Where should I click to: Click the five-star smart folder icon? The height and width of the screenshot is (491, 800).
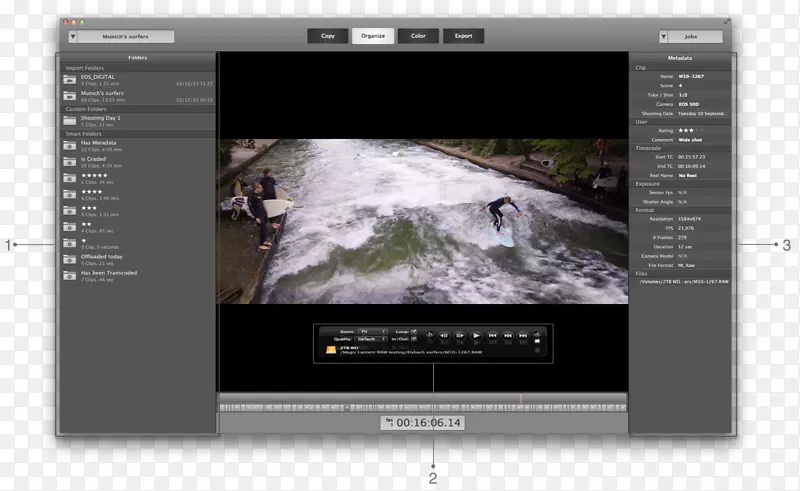click(69, 178)
